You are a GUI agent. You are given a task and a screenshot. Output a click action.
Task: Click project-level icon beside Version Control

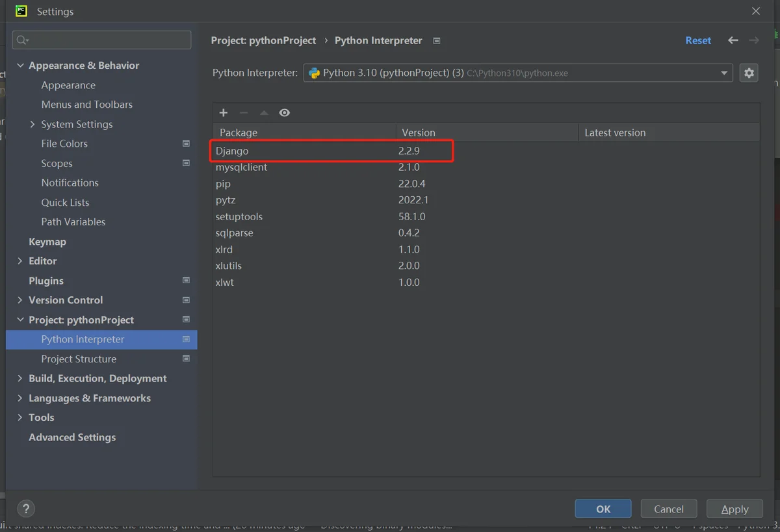coord(186,300)
